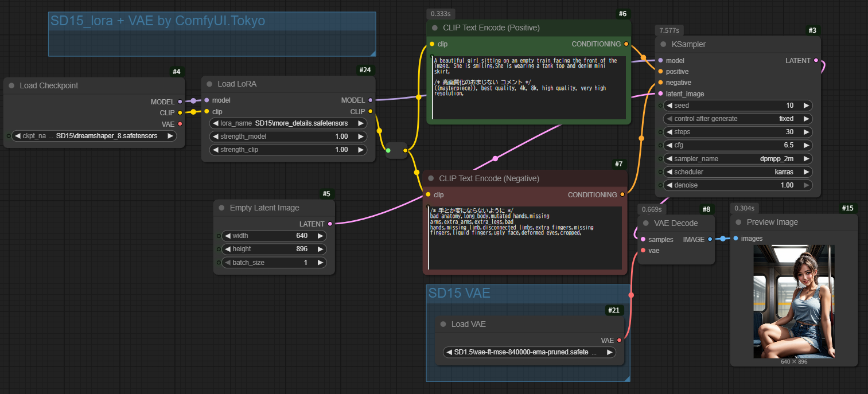Open the sampler_name dropdown showing dpmpp_2m
868x394 pixels.
(738, 159)
